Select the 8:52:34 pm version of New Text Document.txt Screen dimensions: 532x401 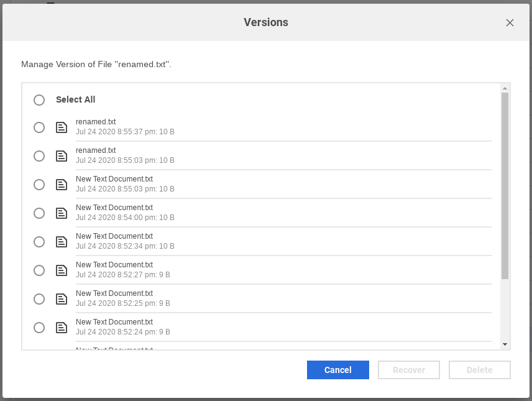[x=39, y=241]
